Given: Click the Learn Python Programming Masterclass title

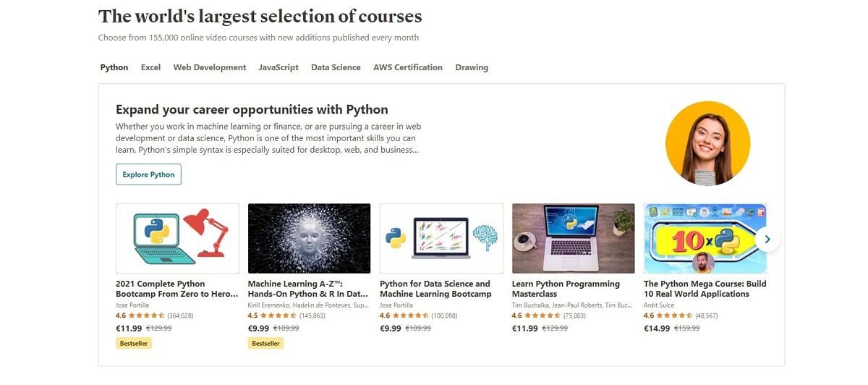Looking at the screenshot, I should (x=566, y=289).
